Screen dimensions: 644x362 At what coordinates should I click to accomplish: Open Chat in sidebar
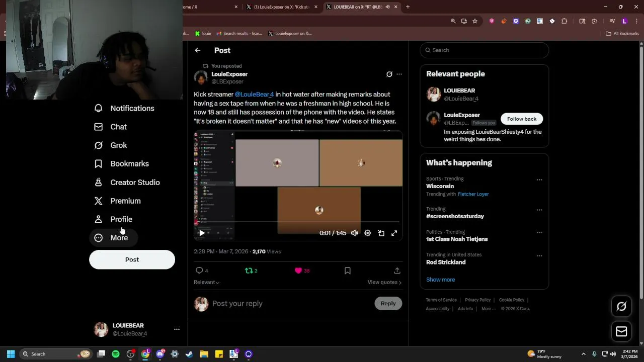(x=111, y=127)
